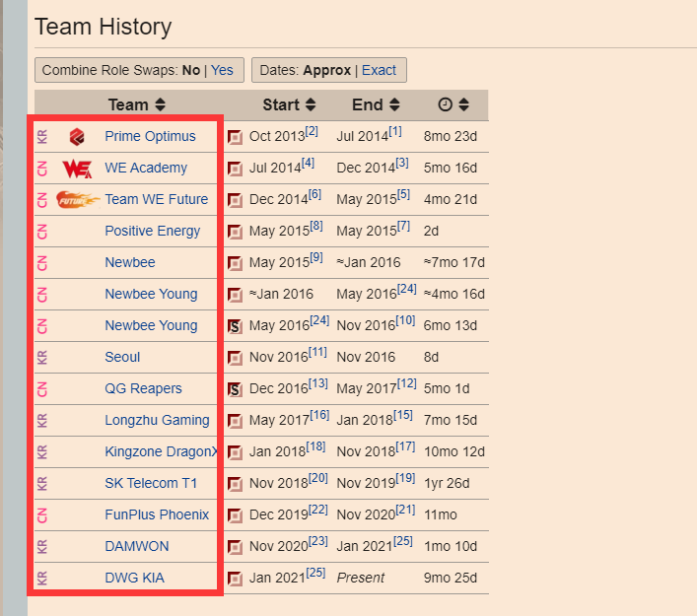Click the 1yr 26d duration cell
The width and height of the screenshot is (697, 616).
pyautogui.click(x=447, y=484)
